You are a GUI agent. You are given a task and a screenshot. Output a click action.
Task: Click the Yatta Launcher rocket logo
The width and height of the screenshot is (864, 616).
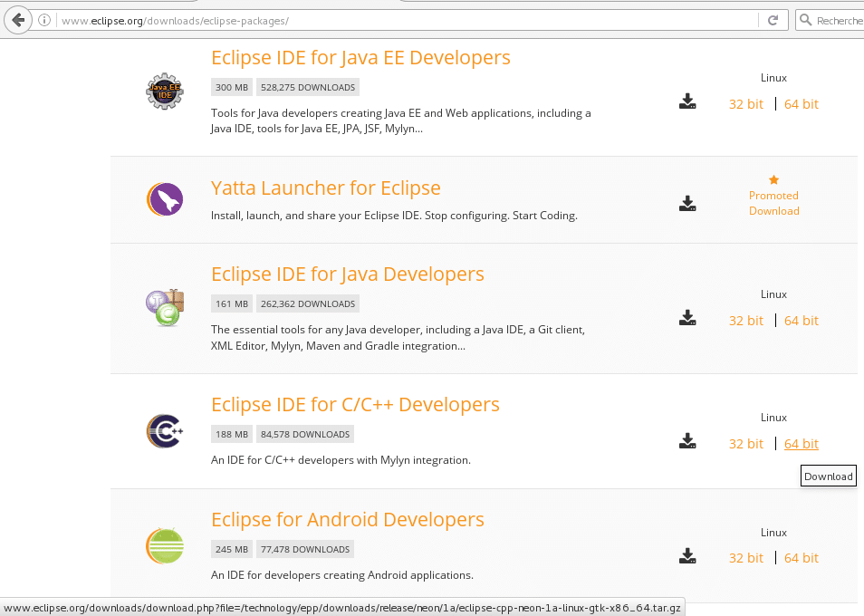point(165,199)
